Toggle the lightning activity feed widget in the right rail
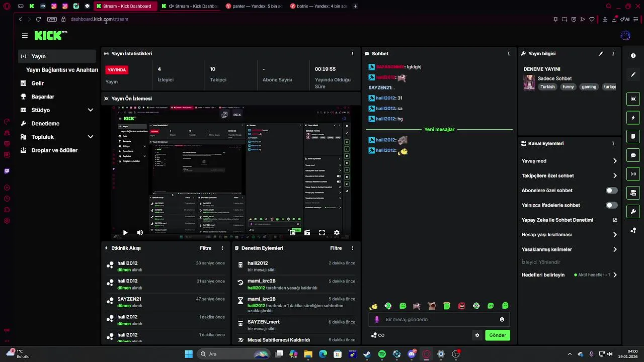The image size is (644, 362). pos(633,118)
